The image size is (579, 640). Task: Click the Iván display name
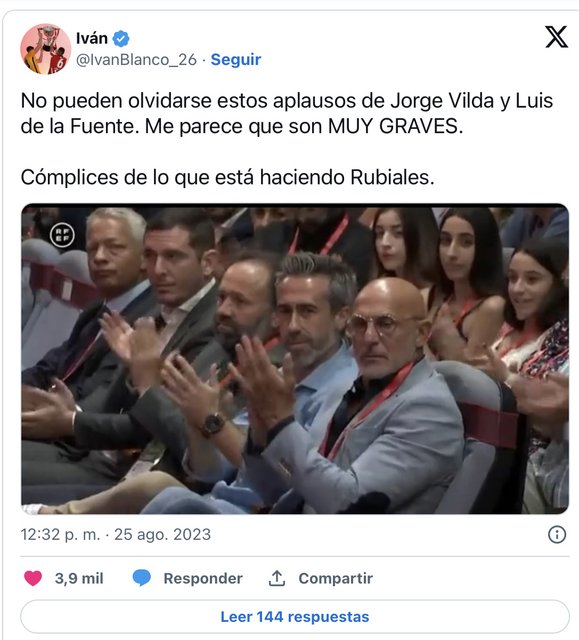tap(92, 38)
